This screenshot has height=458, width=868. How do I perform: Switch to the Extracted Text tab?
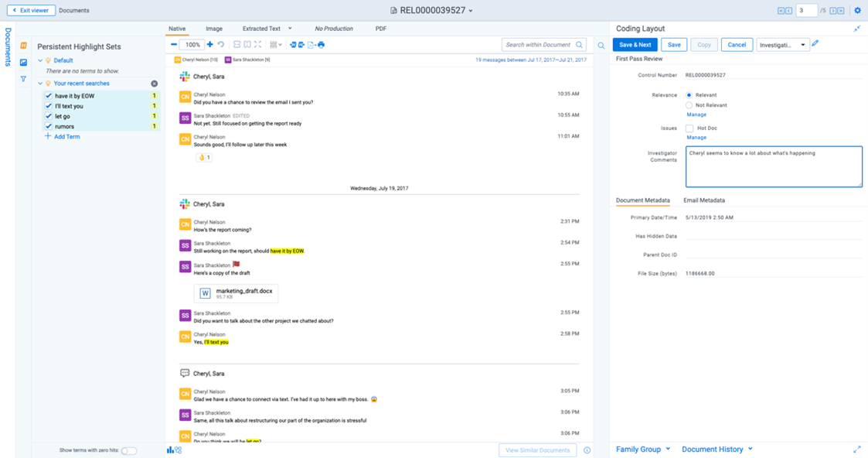[x=261, y=29]
